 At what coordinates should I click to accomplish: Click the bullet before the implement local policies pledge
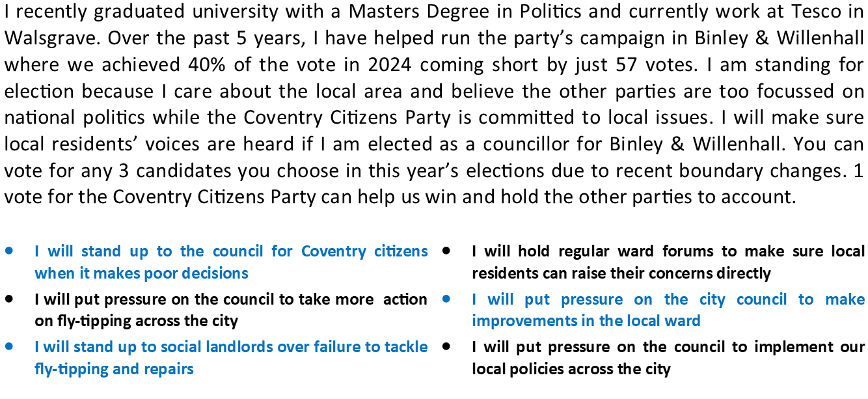446,347
